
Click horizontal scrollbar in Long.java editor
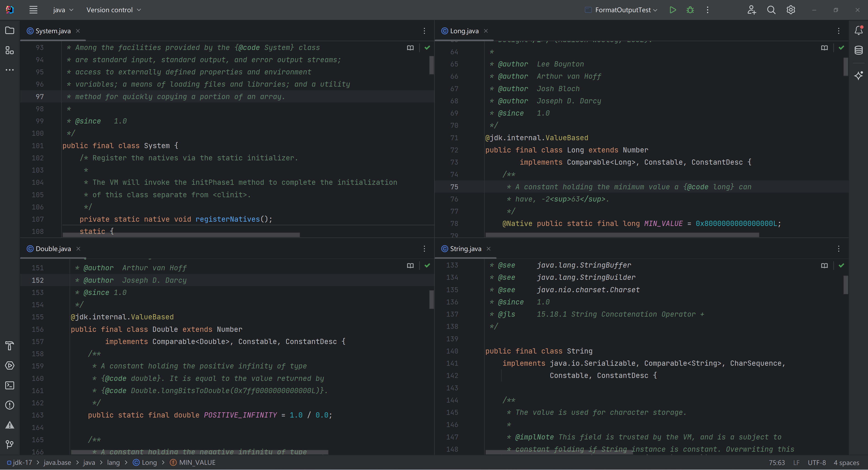[x=622, y=235]
